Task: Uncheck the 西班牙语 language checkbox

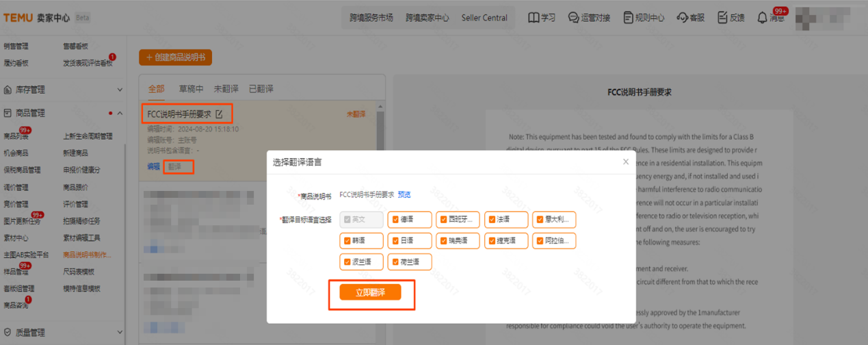Action: pyautogui.click(x=443, y=220)
